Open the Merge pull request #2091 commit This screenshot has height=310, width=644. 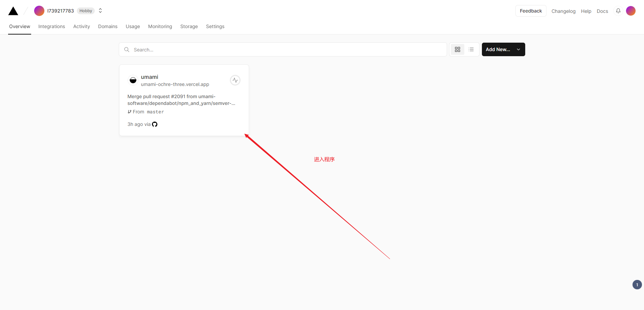(181, 100)
